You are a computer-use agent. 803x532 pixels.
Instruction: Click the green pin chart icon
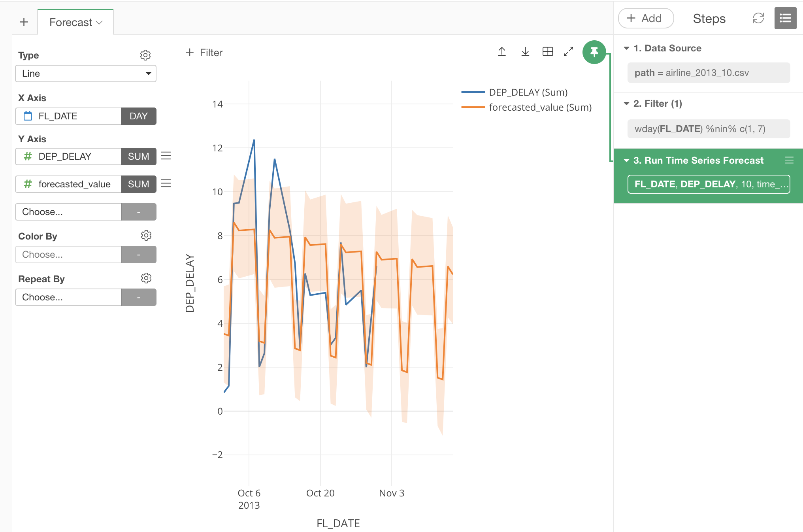pyautogui.click(x=594, y=52)
